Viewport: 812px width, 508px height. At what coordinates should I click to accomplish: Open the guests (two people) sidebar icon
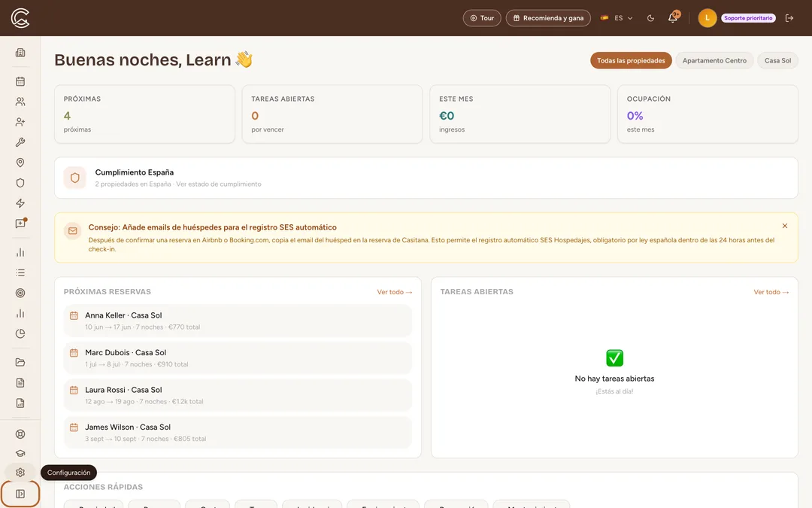20,102
